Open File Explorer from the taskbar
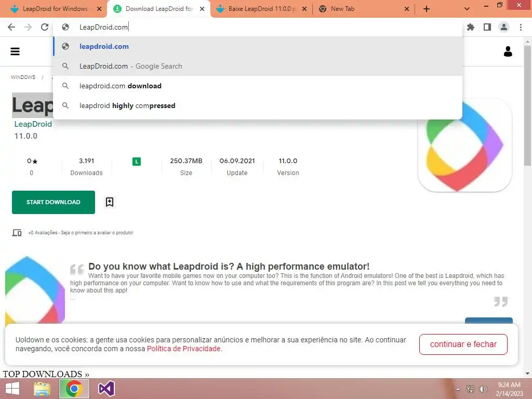The width and height of the screenshot is (532, 399). (42, 389)
